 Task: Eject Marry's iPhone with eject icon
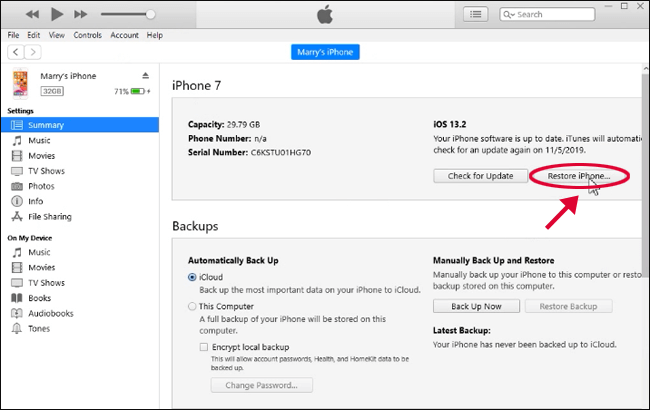click(x=146, y=75)
